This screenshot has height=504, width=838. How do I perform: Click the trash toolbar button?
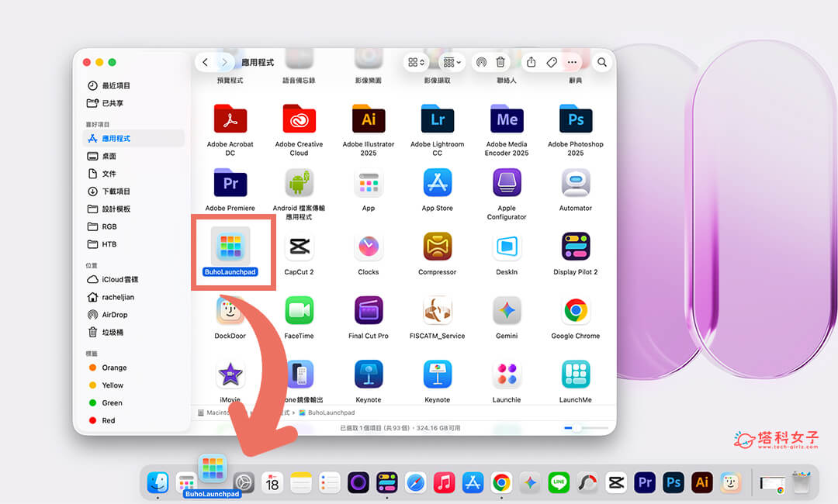click(x=500, y=63)
